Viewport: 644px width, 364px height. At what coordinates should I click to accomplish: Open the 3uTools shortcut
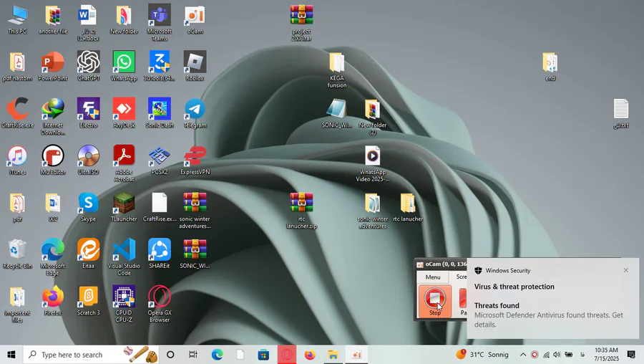160,66
